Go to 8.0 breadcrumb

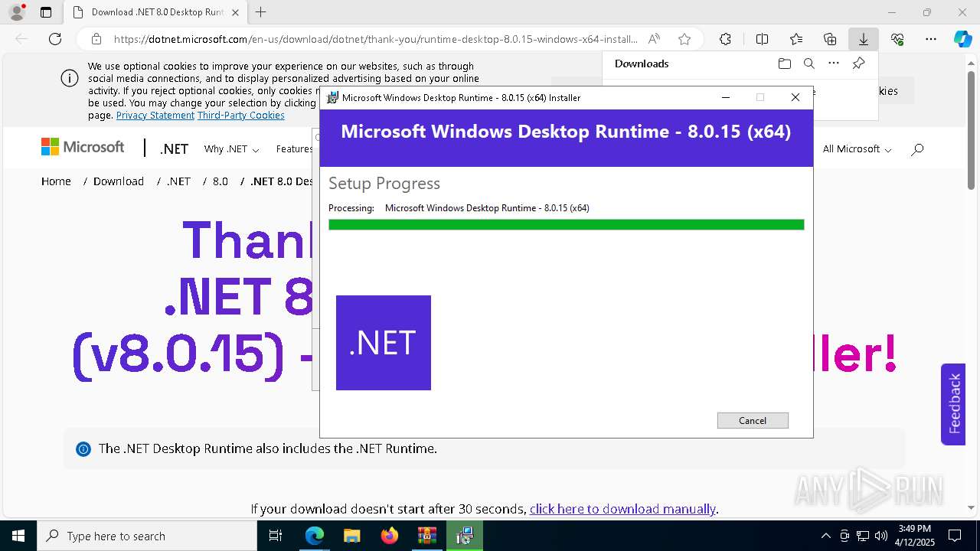(x=220, y=181)
